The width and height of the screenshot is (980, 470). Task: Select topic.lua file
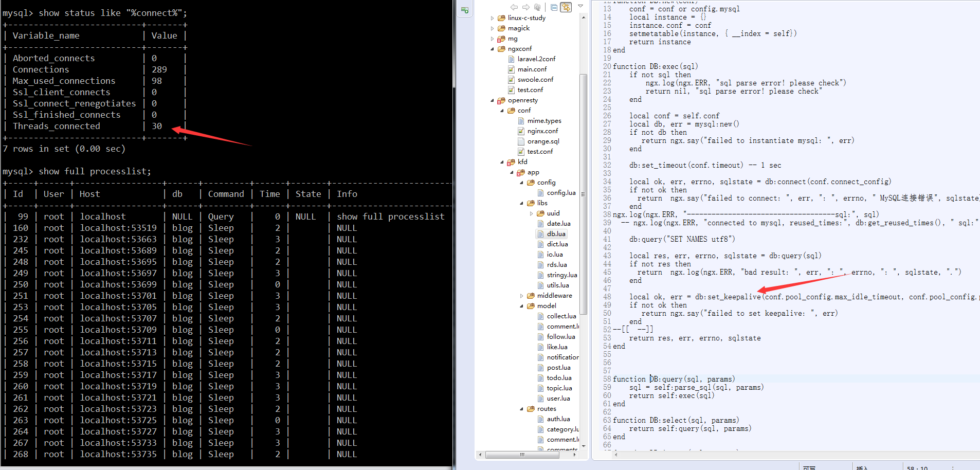pyautogui.click(x=559, y=388)
